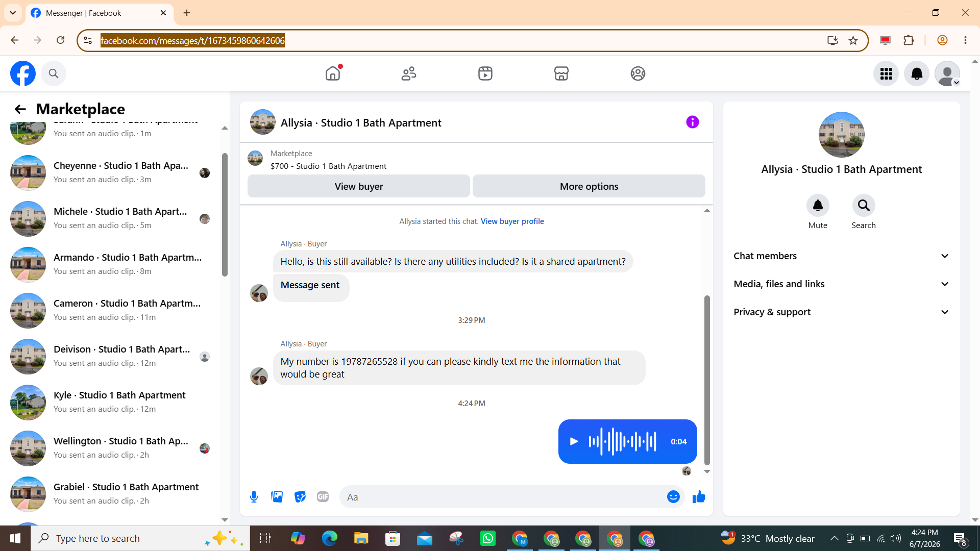Open WhatsApp from the taskbar
This screenshot has height=551, width=980.
coord(488,538)
